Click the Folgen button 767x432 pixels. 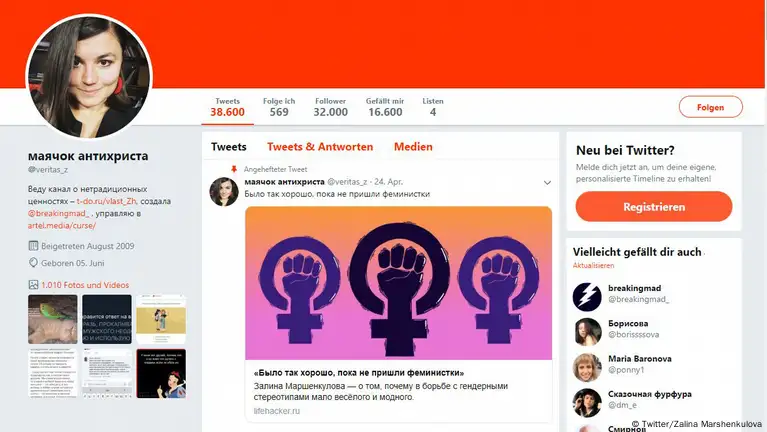pyautogui.click(x=710, y=107)
